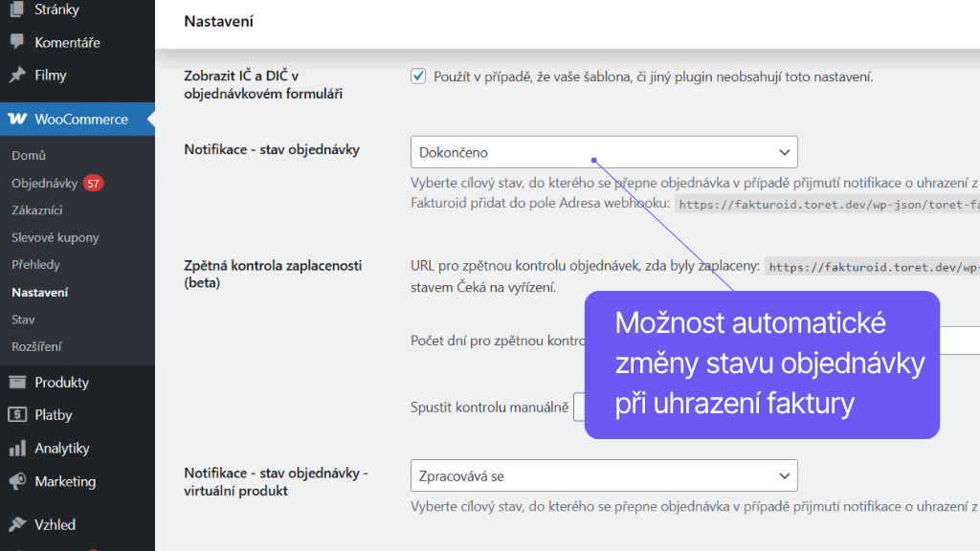Click the WooCommerce logo icon

[x=17, y=120]
